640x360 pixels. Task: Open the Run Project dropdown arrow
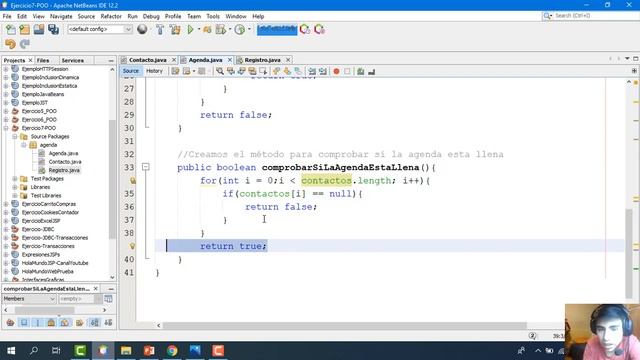(199, 29)
